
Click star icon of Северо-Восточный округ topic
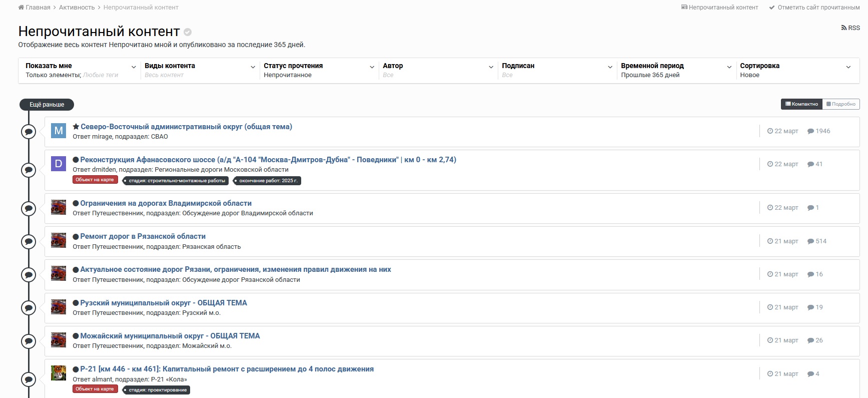pos(76,127)
